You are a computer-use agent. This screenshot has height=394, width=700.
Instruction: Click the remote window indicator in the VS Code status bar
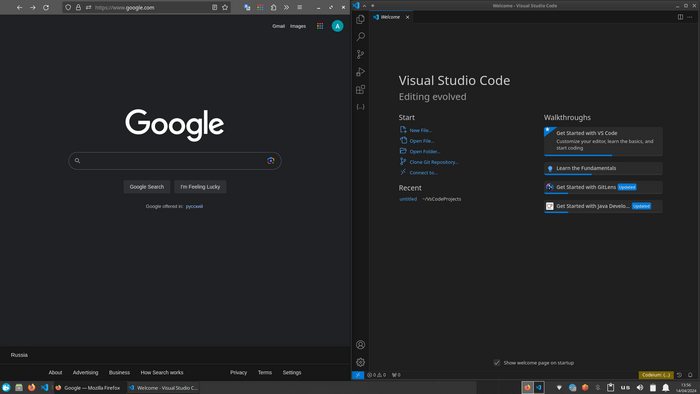coord(358,375)
